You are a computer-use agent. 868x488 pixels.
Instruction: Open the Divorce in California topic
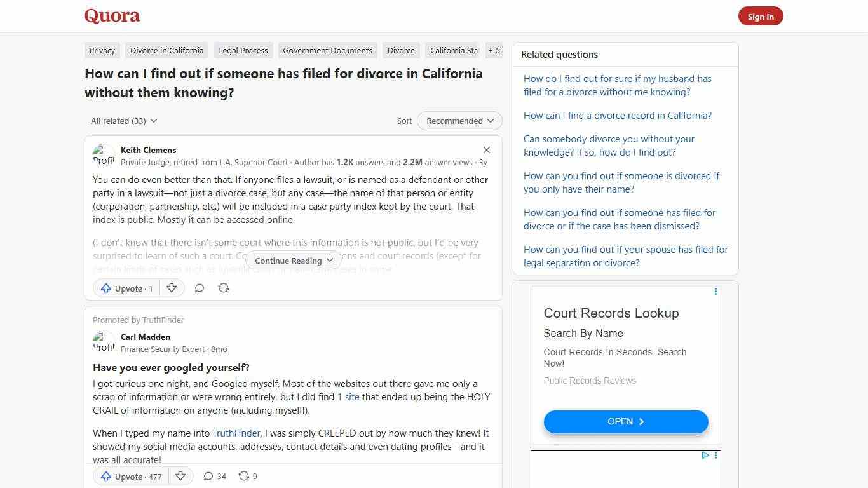(166, 50)
